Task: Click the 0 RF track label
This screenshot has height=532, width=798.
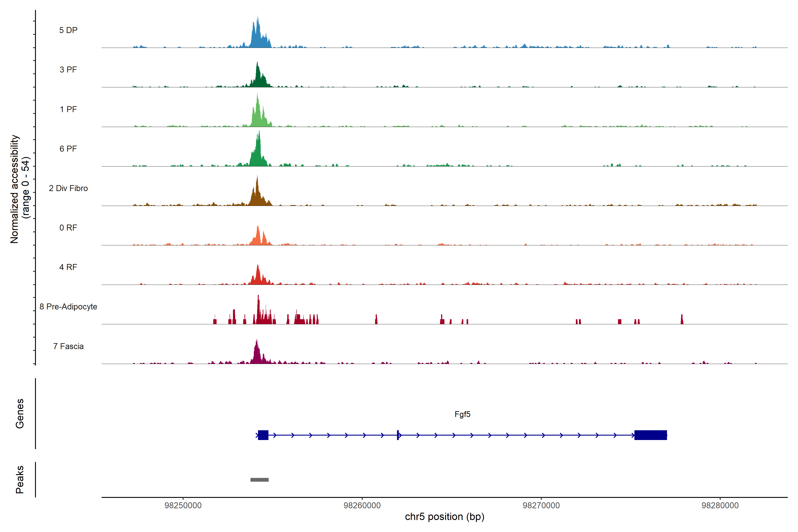Action: point(68,228)
